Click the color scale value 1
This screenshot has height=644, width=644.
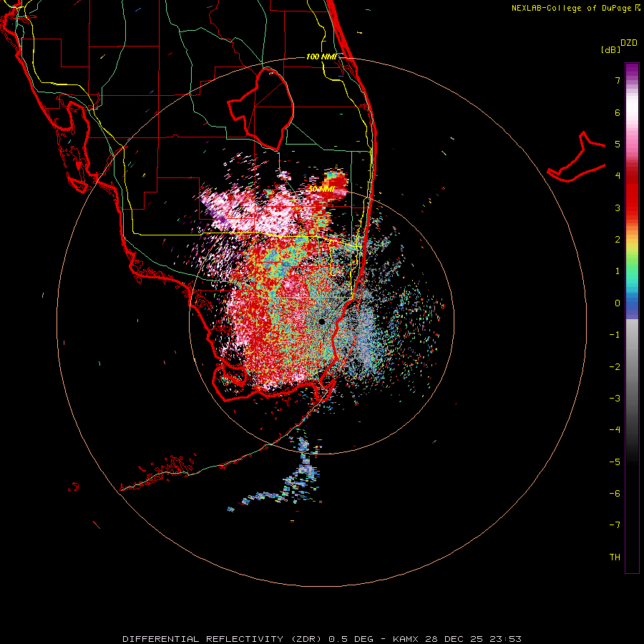click(x=618, y=271)
